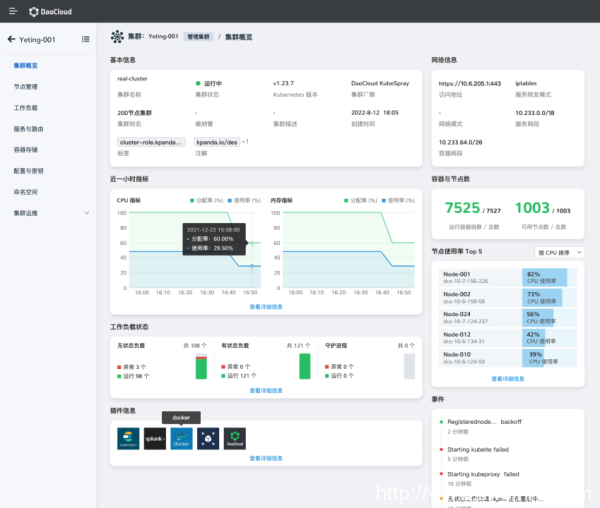This screenshot has width=600, height=508.
Task: Click the 管理集群 tag button
Action: pyautogui.click(x=198, y=35)
